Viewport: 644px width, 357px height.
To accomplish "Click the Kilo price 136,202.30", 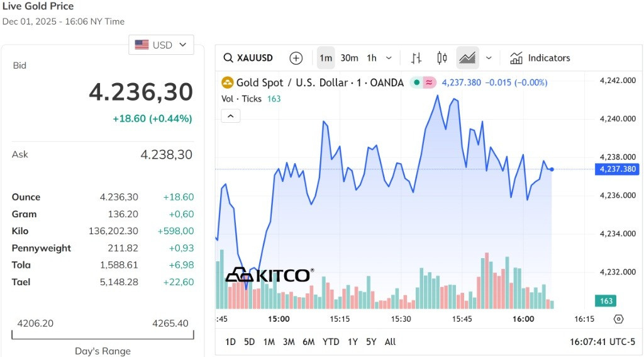I will [x=113, y=231].
